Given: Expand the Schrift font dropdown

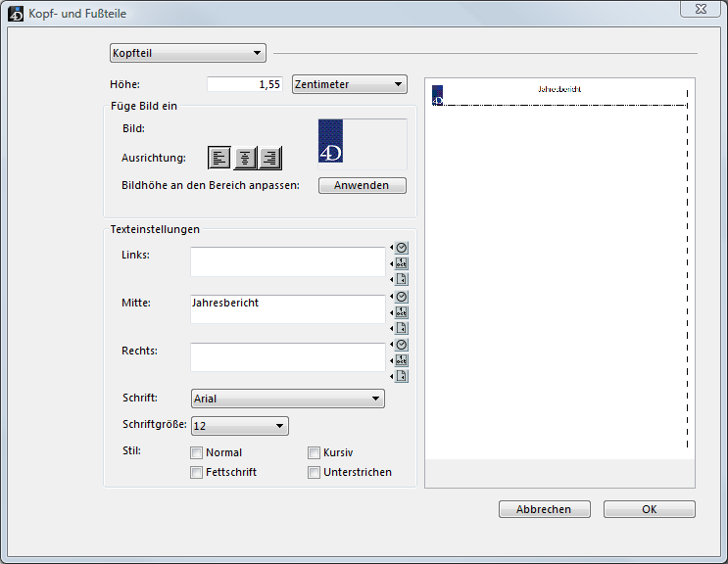Looking at the screenshot, I should [x=287, y=399].
